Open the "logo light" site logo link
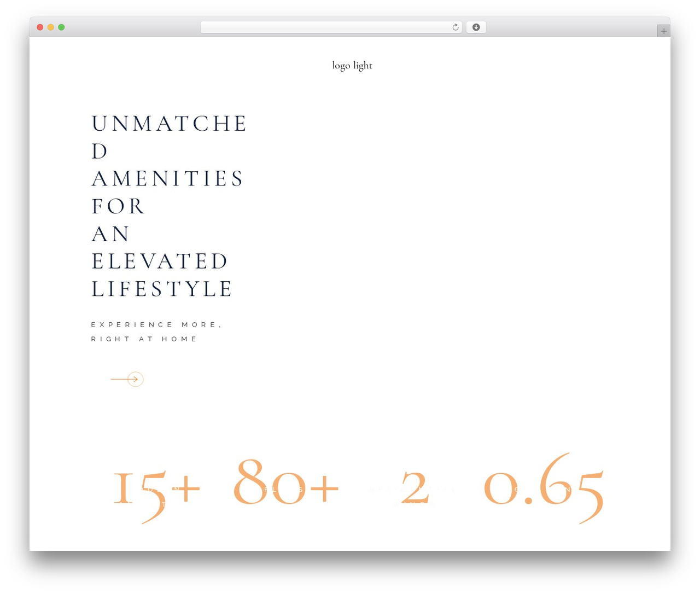The image size is (700, 593). pyautogui.click(x=352, y=66)
